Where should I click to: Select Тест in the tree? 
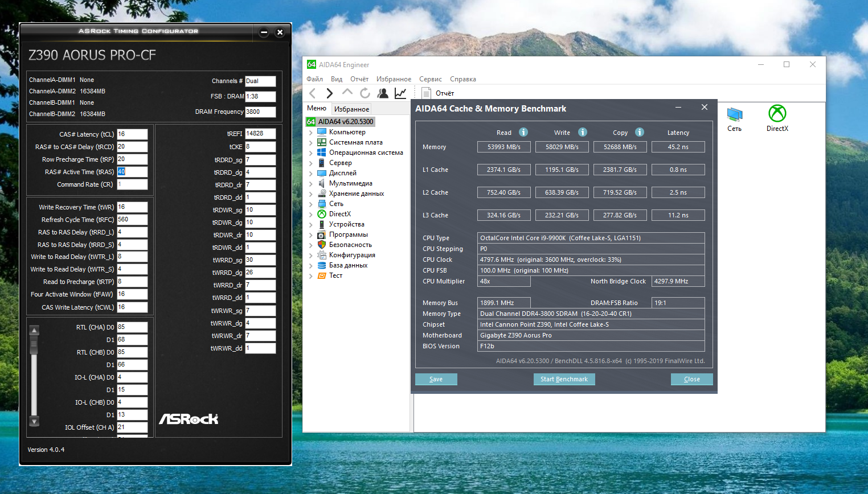tap(335, 275)
